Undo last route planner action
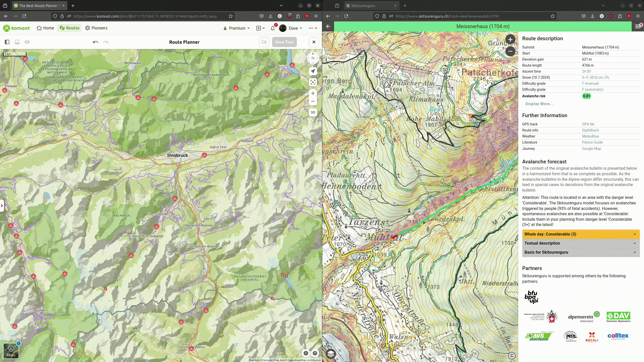 pyautogui.click(x=95, y=42)
